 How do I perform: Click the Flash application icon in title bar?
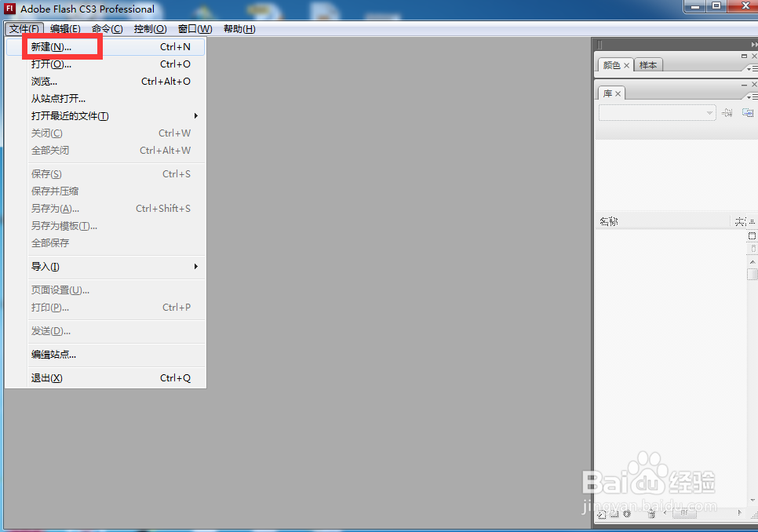pyautogui.click(x=9, y=9)
